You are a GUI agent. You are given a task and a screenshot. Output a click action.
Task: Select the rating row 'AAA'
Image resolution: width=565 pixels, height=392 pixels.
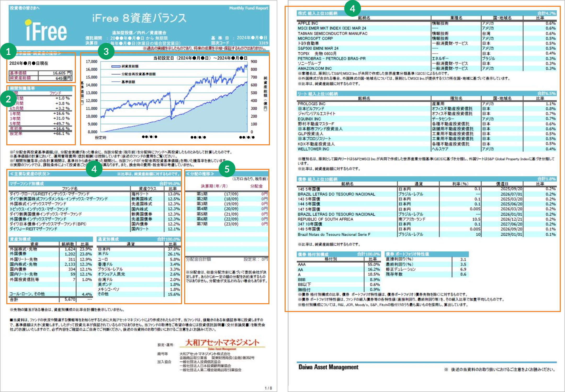click(339, 264)
